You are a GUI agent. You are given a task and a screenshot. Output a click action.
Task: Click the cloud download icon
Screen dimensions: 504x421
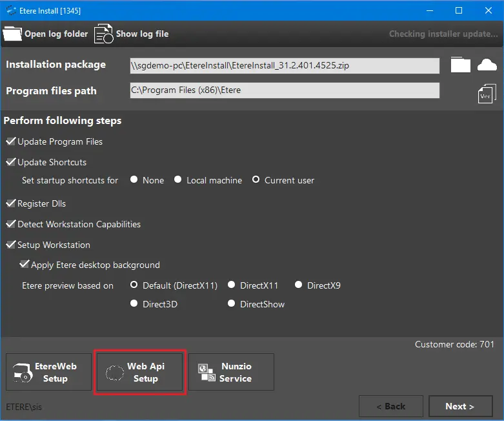pyautogui.click(x=487, y=65)
